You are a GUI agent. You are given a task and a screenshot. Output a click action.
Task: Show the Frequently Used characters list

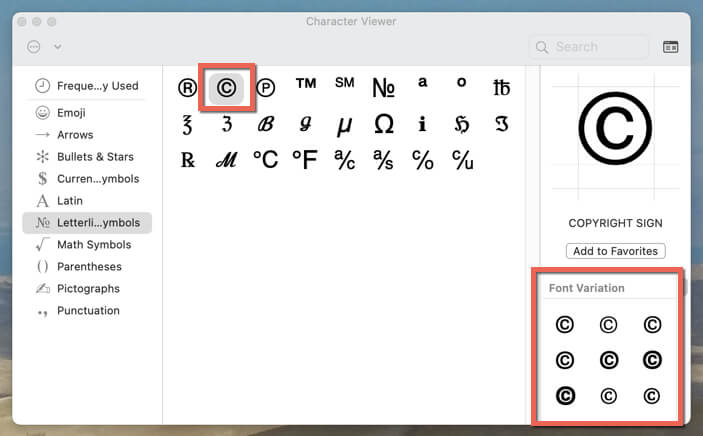(x=97, y=86)
